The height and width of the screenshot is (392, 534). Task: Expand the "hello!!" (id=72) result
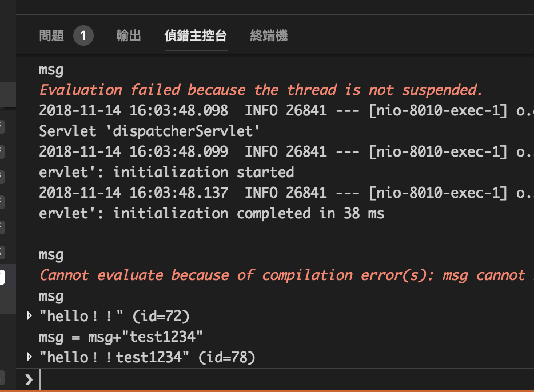30,316
